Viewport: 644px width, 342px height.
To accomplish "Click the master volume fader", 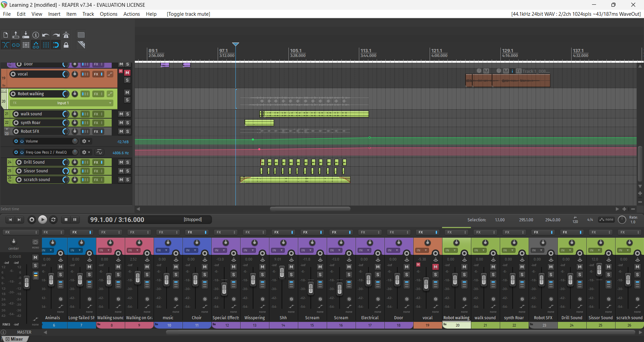I will (x=26, y=283).
